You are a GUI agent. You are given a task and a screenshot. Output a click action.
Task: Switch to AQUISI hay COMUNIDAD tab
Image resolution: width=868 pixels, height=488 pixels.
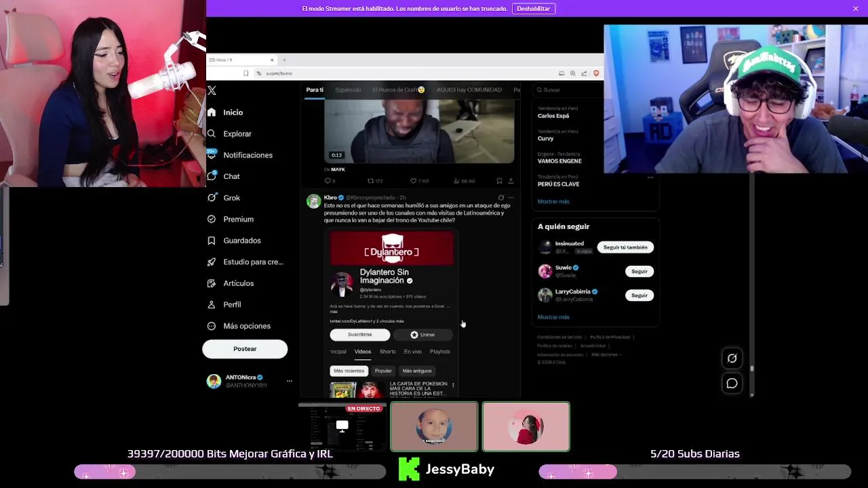(469, 89)
